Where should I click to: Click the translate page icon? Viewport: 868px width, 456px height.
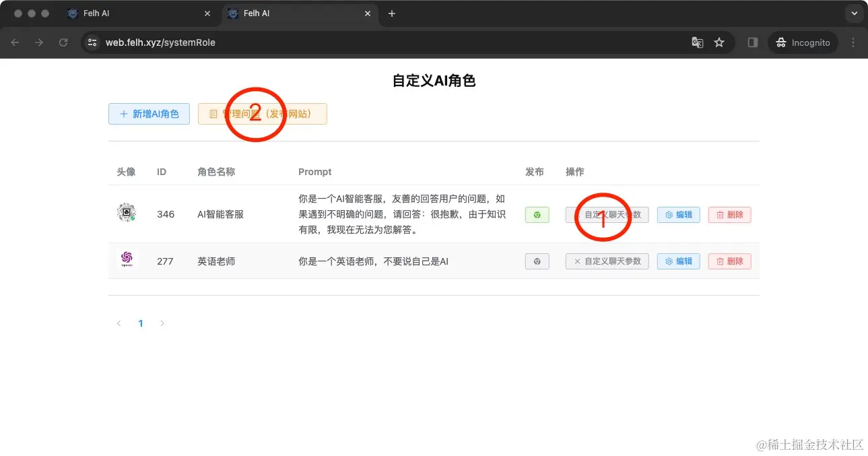click(x=698, y=42)
